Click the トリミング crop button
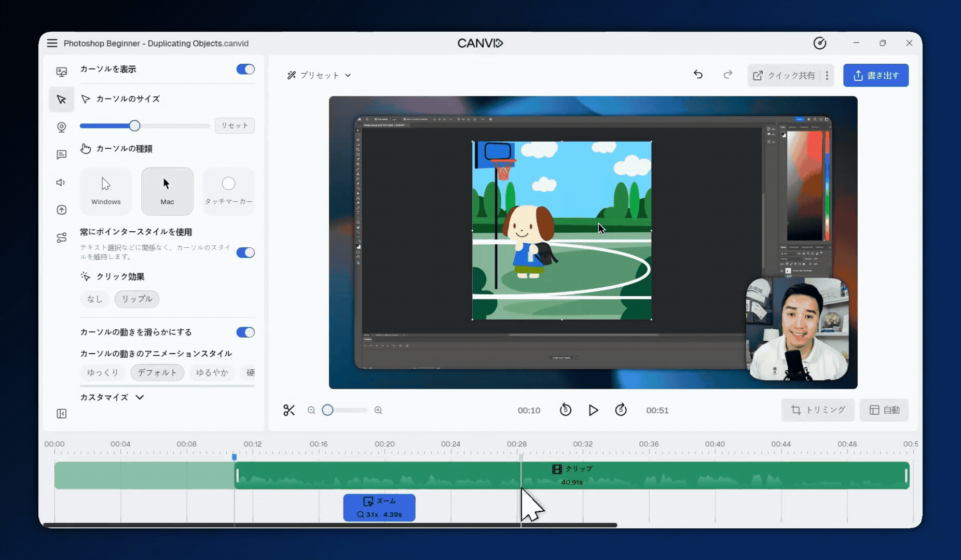The image size is (961, 560). click(818, 410)
